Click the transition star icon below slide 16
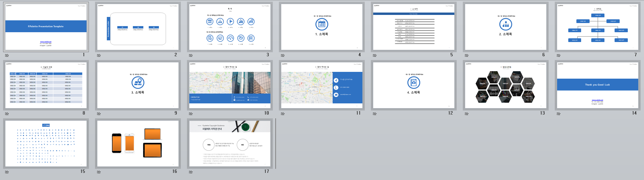 point(99,172)
